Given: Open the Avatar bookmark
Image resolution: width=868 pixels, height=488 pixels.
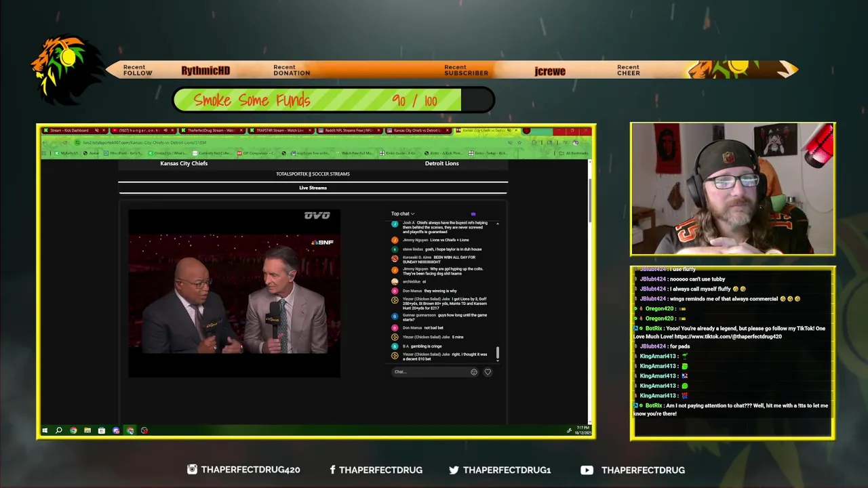Looking at the screenshot, I should point(92,153).
